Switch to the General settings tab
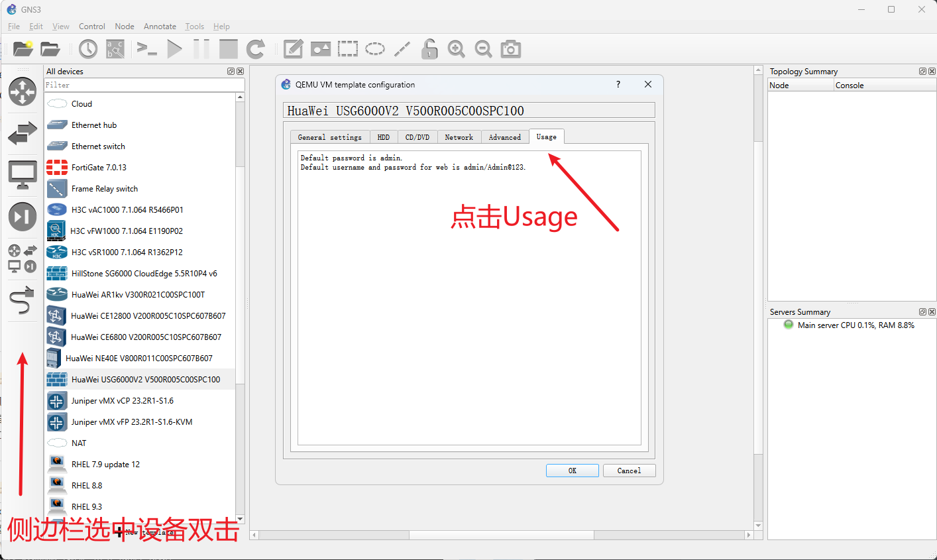Viewport: 937px width, 560px height. pyautogui.click(x=329, y=137)
